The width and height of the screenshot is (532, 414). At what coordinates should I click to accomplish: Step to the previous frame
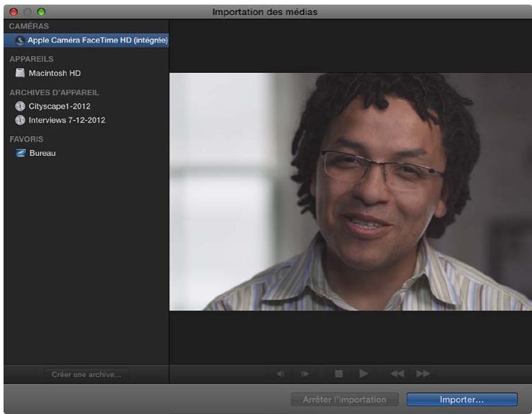tap(281, 374)
